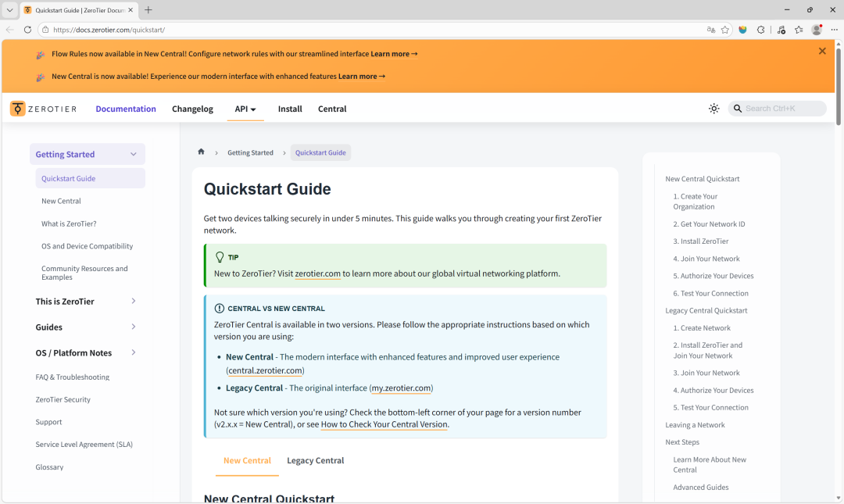
Task: Open Glossary sidebar link
Action: point(49,466)
